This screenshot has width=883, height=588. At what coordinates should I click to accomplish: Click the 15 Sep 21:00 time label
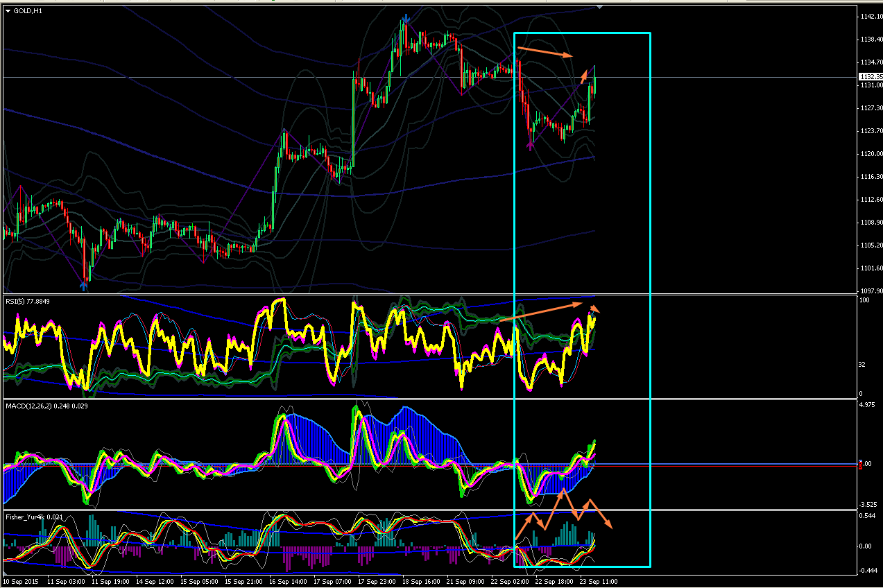(x=243, y=581)
